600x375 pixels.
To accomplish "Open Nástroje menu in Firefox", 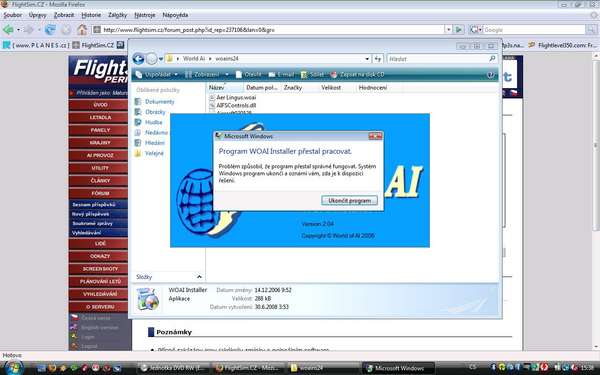I will pos(145,15).
